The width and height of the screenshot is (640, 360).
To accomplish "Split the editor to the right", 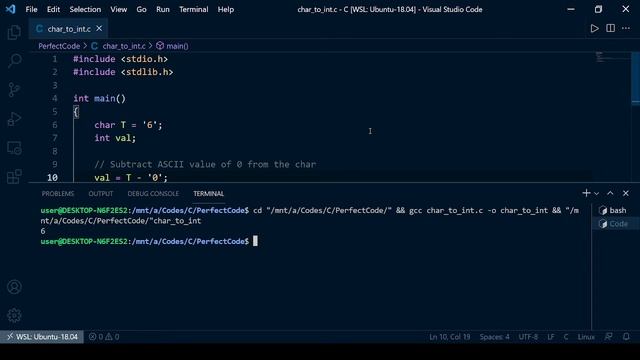I will click(x=610, y=28).
